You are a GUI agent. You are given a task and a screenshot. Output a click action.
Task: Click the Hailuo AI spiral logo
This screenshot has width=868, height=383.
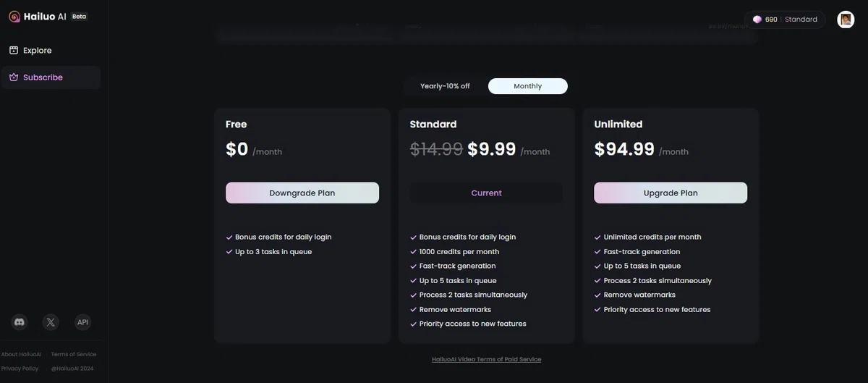point(14,17)
